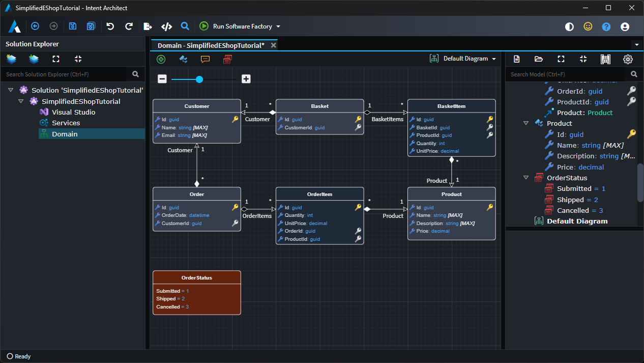Undo the last change
This screenshot has width=644, height=363.
tap(110, 26)
